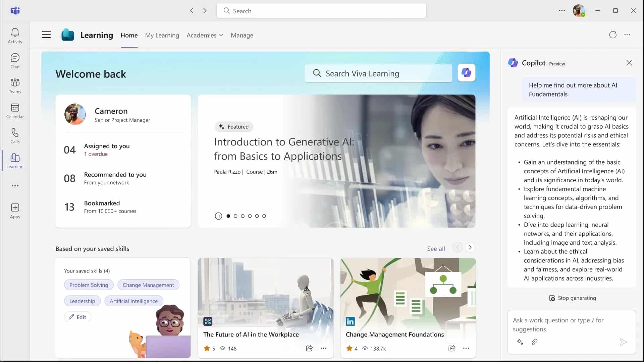
Task: Toggle the Change Management skill chip
Action: point(148,285)
